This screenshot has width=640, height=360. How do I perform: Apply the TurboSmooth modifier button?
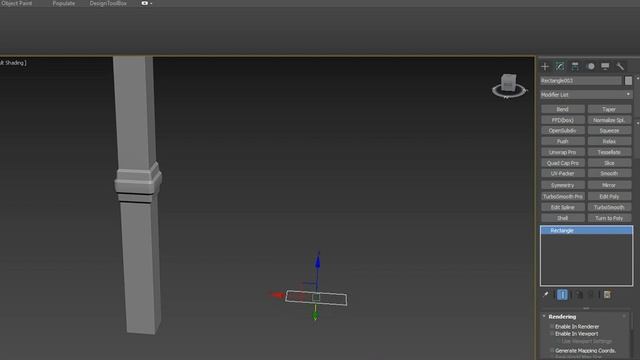tap(609, 207)
